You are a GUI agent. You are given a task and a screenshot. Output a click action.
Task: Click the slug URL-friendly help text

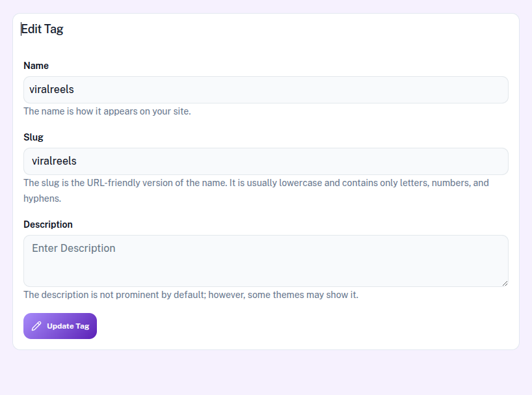pyautogui.click(x=256, y=183)
